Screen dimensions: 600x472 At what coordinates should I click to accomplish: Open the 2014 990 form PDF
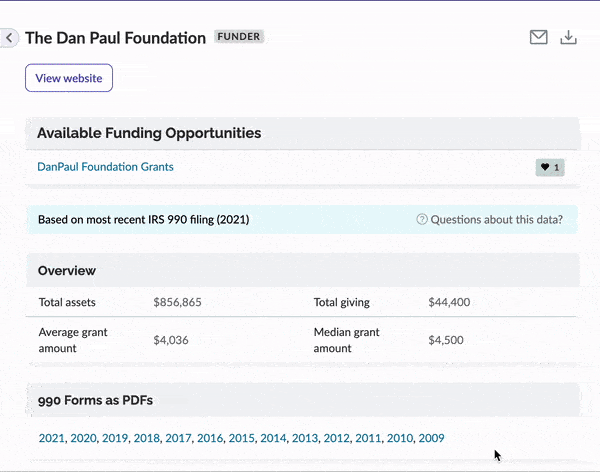[x=273, y=438]
